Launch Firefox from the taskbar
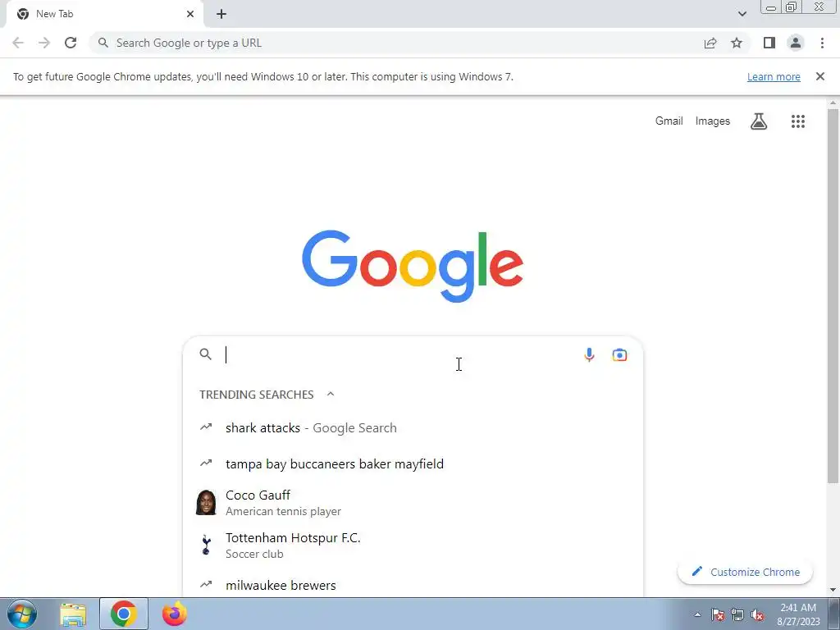Viewport: 840px width, 630px height. pyautogui.click(x=174, y=614)
